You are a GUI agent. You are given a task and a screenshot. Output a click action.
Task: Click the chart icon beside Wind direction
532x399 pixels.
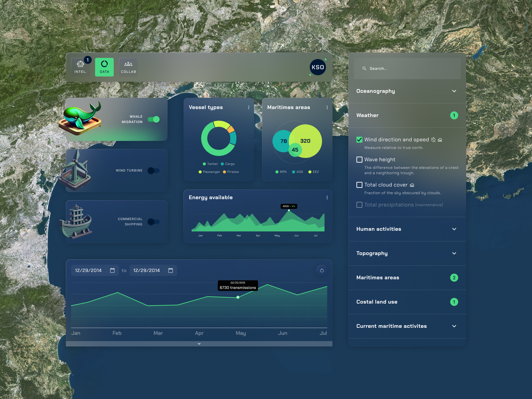click(440, 140)
